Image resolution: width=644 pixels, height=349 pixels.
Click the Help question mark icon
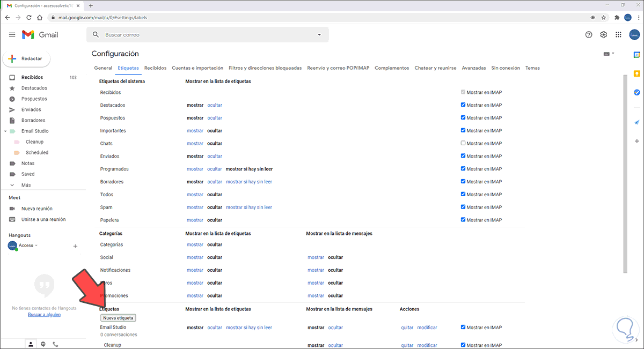(x=589, y=35)
